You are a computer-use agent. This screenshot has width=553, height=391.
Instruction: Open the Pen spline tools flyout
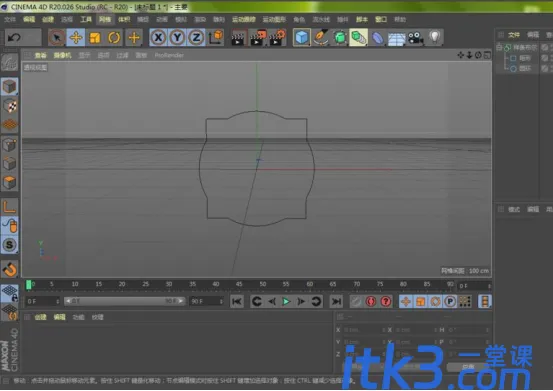pyautogui.click(x=321, y=37)
